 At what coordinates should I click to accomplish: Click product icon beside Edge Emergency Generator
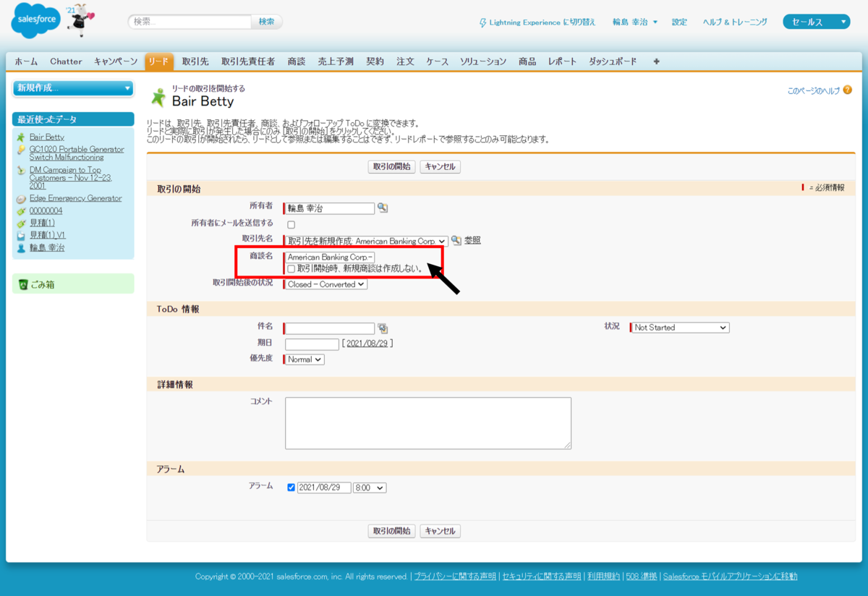tap(22, 199)
